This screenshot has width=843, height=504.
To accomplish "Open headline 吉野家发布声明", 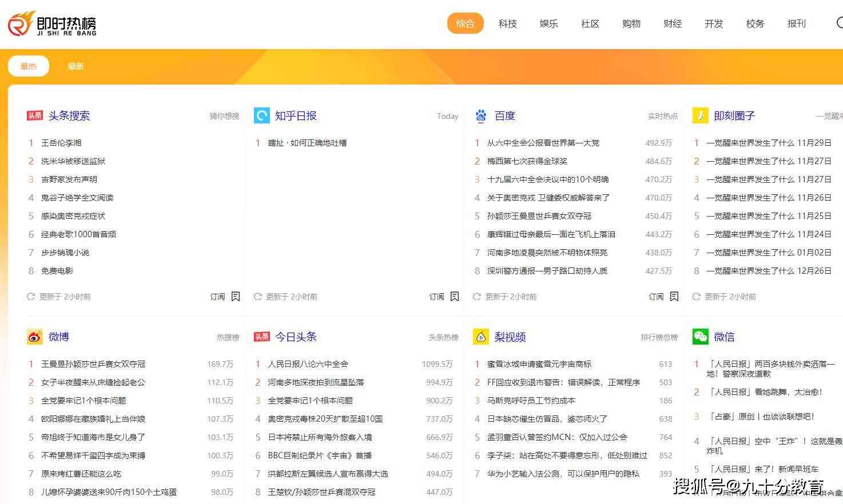I will coord(69,179).
